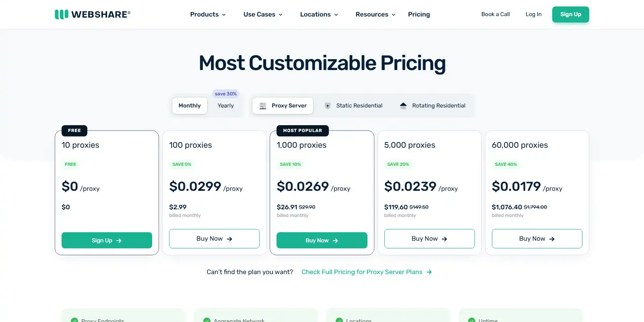Image resolution: width=644 pixels, height=322 pixels.
Task: Click the Rotating Residential house icon
Action: tap(403, 106)
